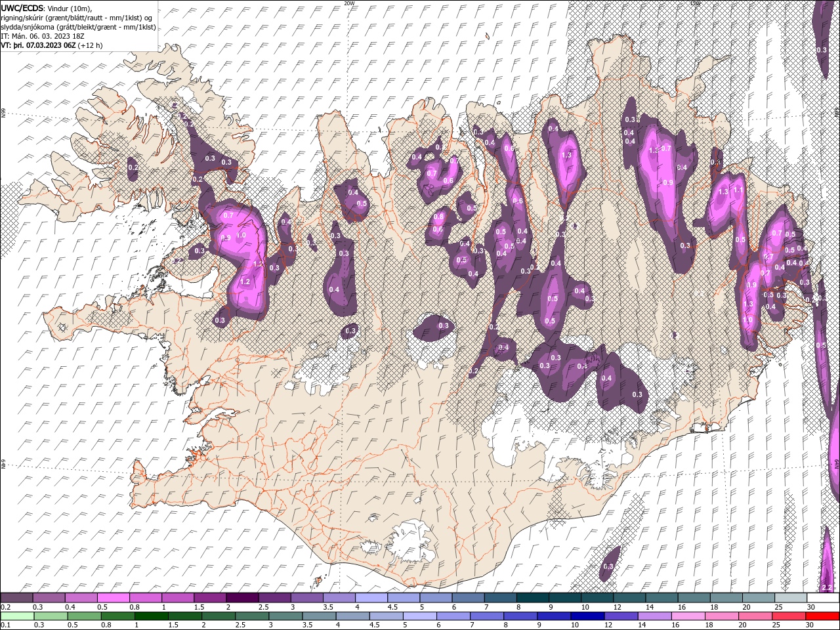Click the 20W longitude label at the top

click(x=349, y=3)
